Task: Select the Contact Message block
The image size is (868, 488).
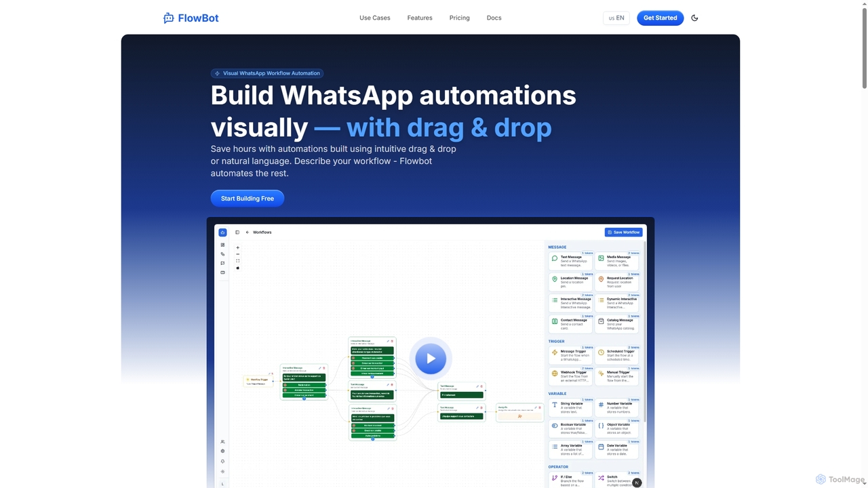Action: (x=571, y=324)
